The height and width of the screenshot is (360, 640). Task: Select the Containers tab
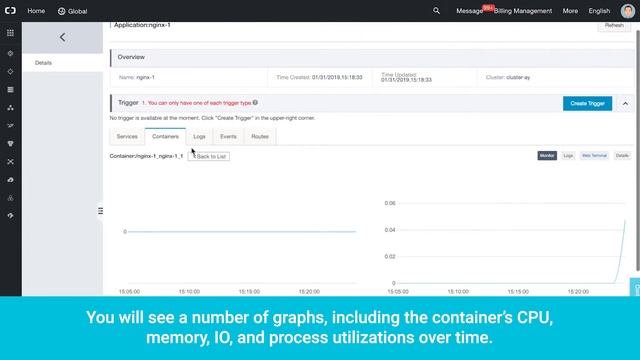pos(165,136)
